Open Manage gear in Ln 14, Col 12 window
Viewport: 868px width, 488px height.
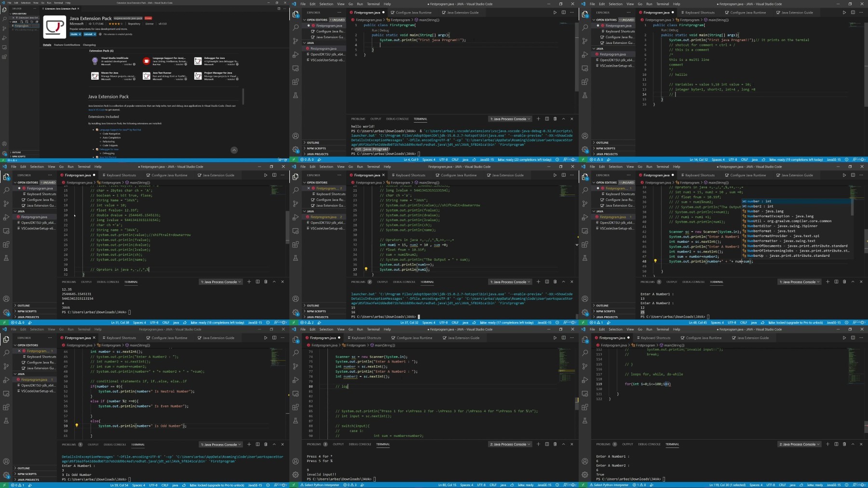click(585, 150)
